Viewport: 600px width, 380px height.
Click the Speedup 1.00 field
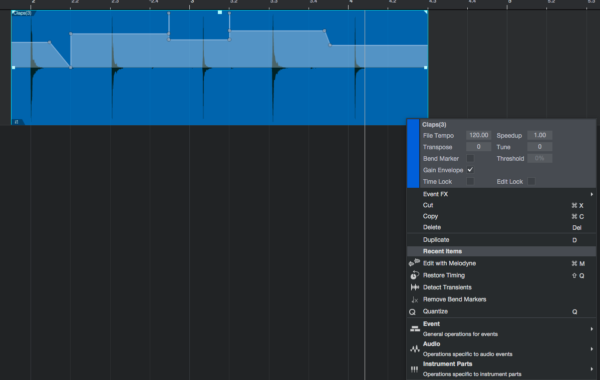(x=540, y=135)
